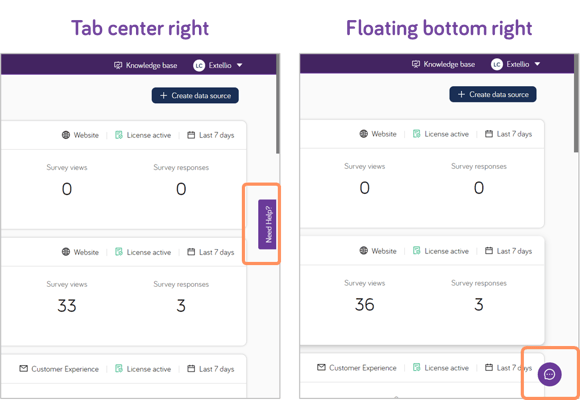Viewport: 580px width, 400px height.
Task: Click Create data source in left panel
Action: 195,95
